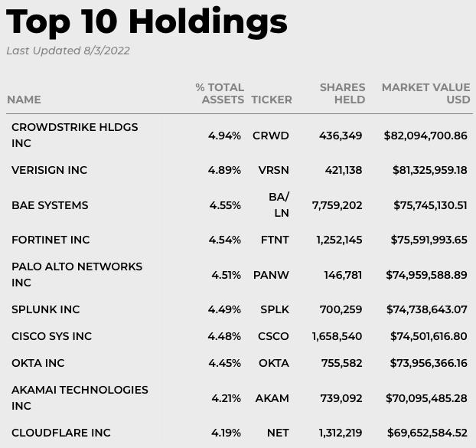Click the SPLUNK INC holding

[46, 309]
